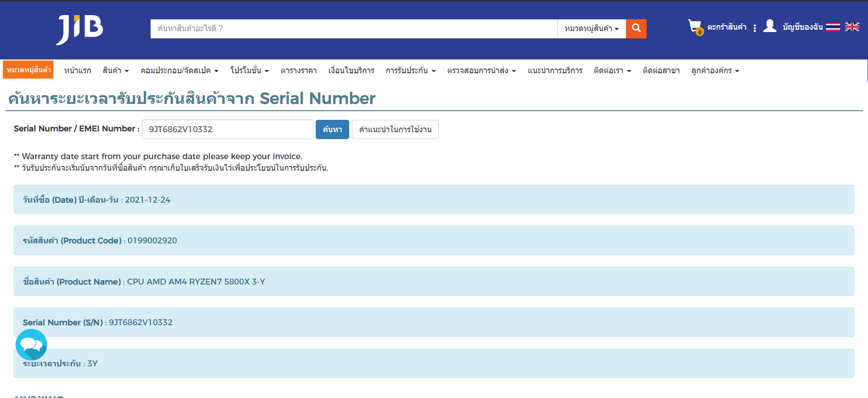Click the purchase date 2021-12-24 row
This screenshot has height=398, width=868.
(434, 199)
